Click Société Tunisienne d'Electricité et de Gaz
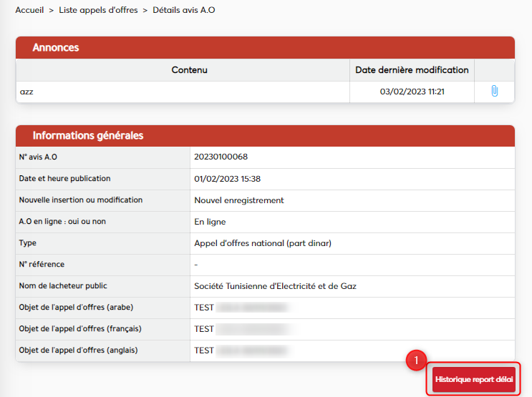Screen dimensions: 532x397 click(275, 286)
